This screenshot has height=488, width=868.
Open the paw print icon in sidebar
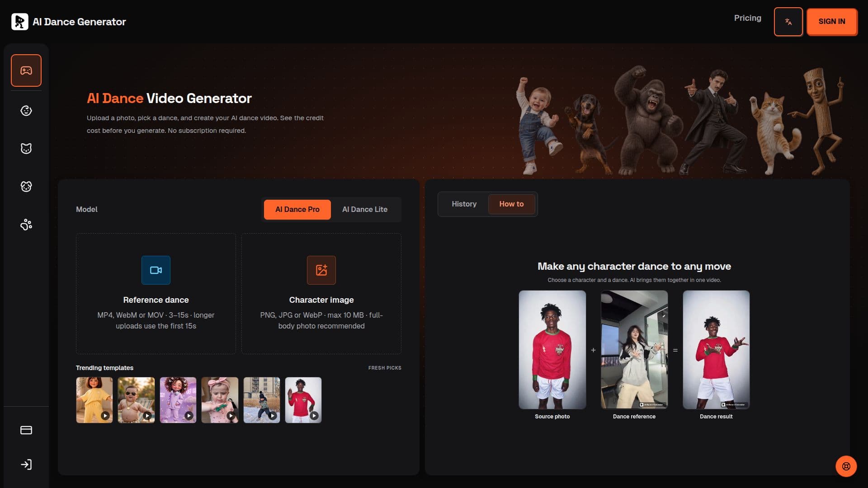tap(26, 225)
